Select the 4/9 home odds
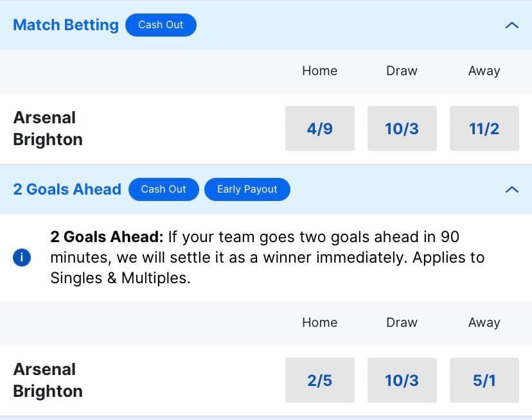The image size is (532, 420). pyautogui.click(x=320, y=128)
